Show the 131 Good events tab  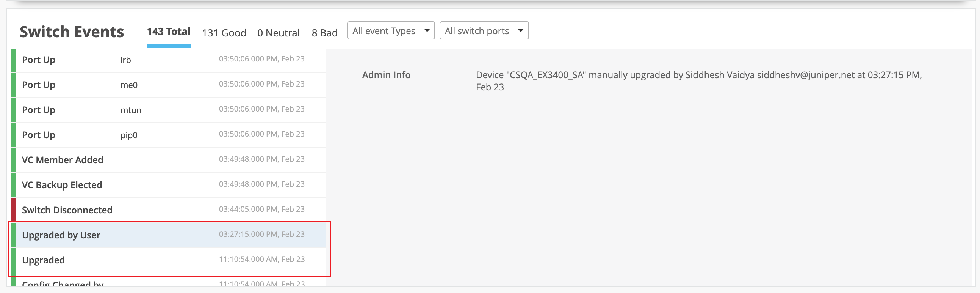coord(224,33)
